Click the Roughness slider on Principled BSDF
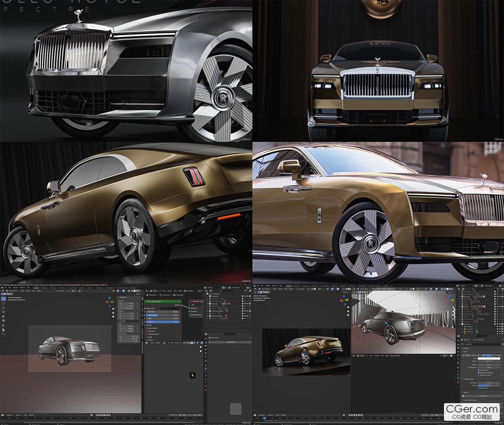 [163, 315]
